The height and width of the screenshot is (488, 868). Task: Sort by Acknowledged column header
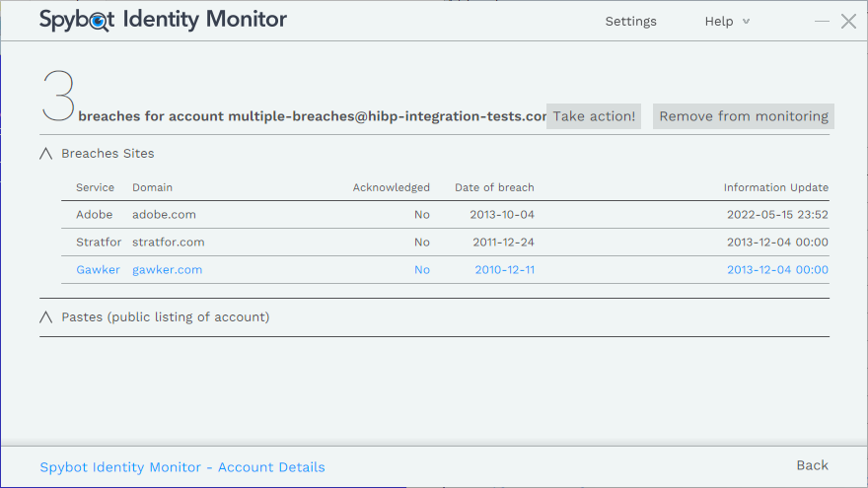pos(392,187)
